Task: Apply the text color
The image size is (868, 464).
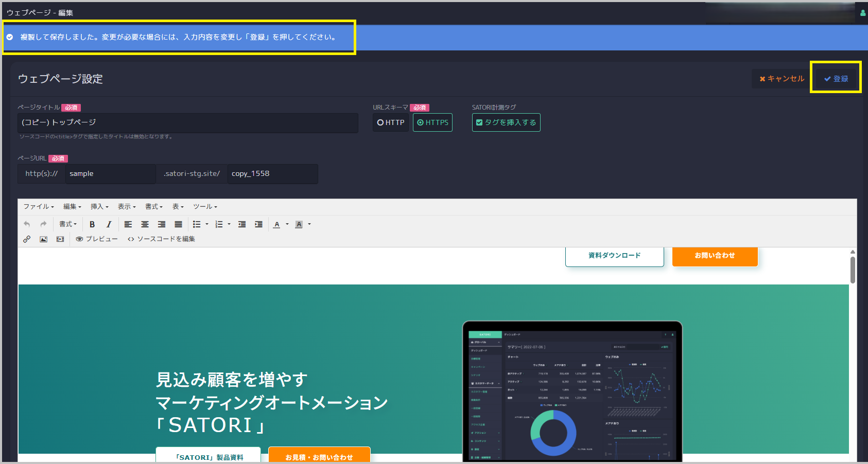Action: (277, 224)
